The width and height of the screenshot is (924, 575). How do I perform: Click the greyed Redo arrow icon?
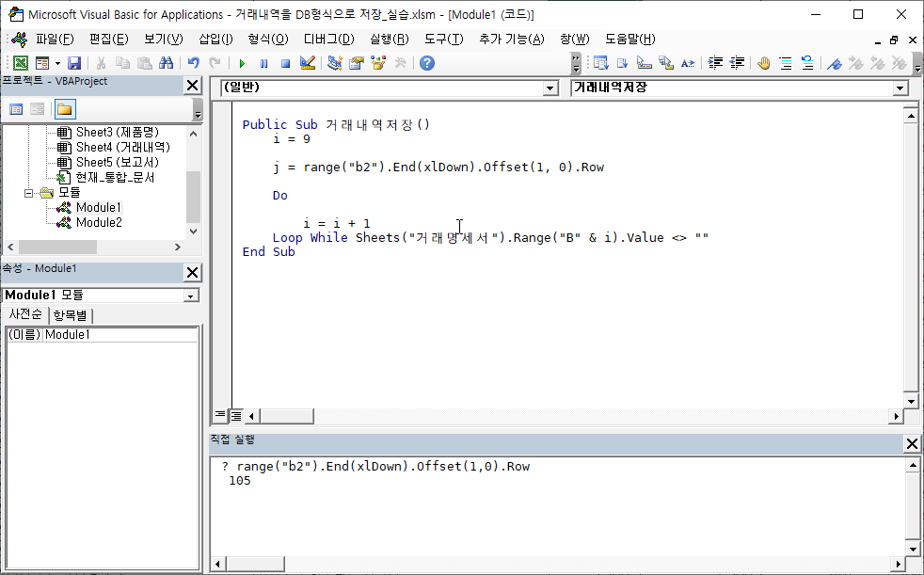tap(215, 63)
